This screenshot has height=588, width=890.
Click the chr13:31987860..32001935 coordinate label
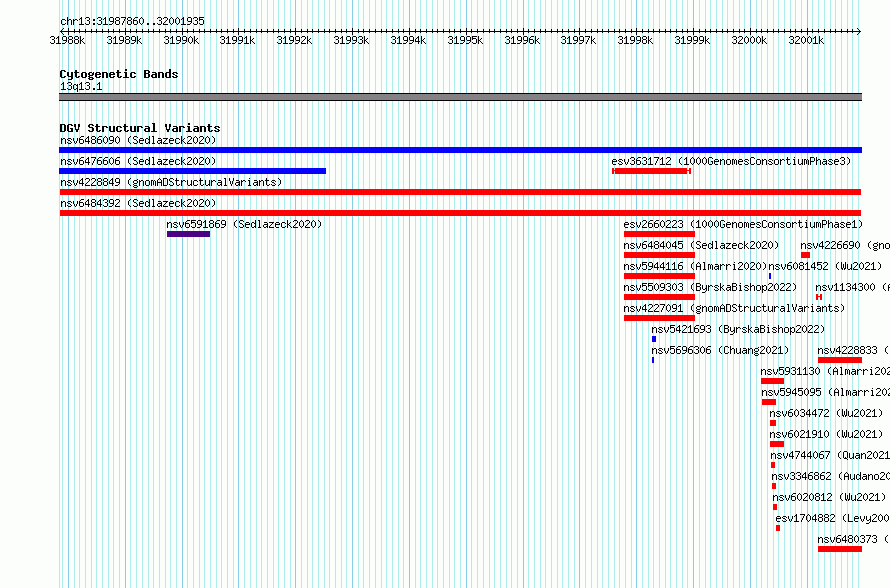click(132, 21)
